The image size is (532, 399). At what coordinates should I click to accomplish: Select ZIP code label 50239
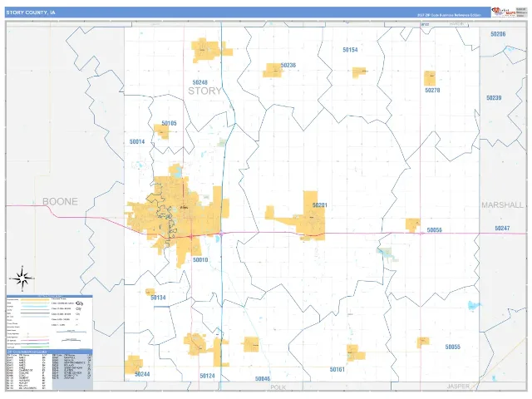[x=494, y=98]
